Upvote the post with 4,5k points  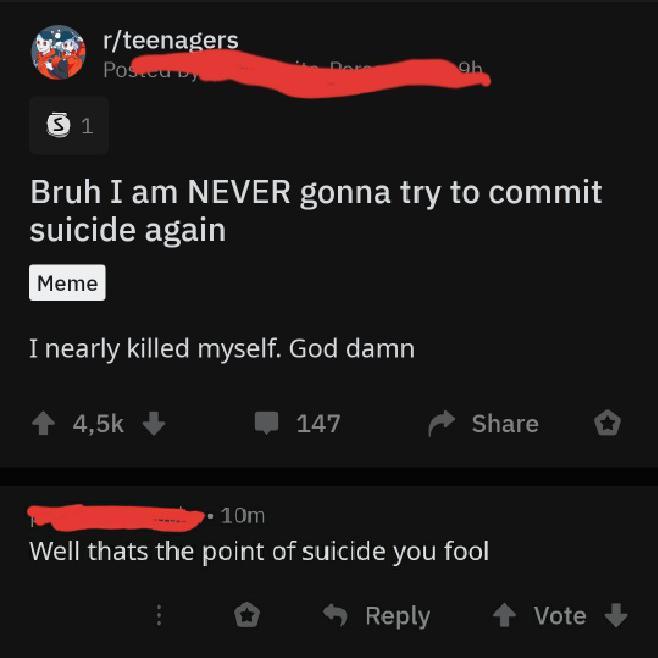[43, 423]
